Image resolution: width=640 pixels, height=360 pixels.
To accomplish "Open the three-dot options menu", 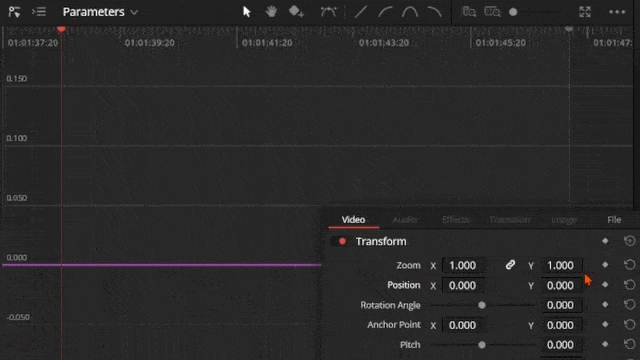I will (x=617, y=12).
